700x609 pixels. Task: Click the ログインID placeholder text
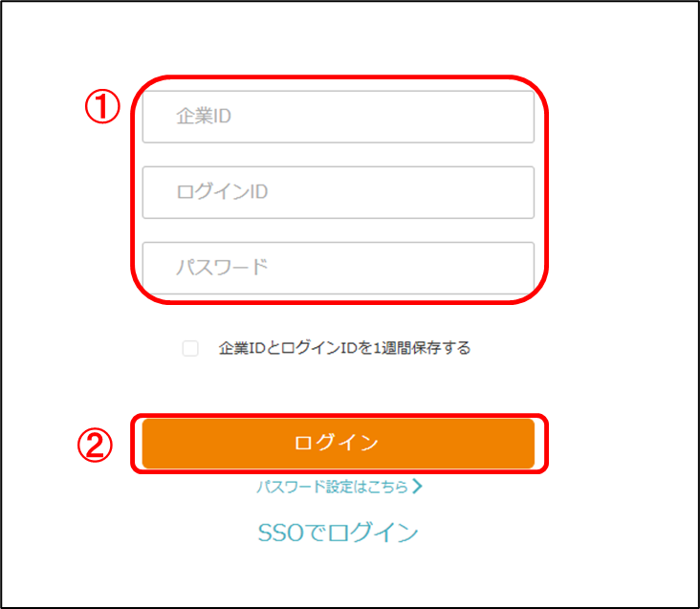[x=222, y=192]
